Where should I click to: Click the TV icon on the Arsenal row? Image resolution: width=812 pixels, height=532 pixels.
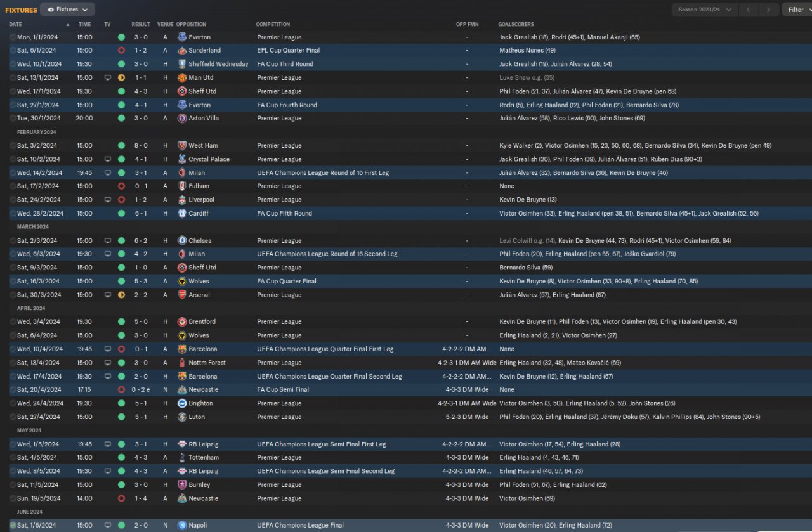click(x=108, y=295)
